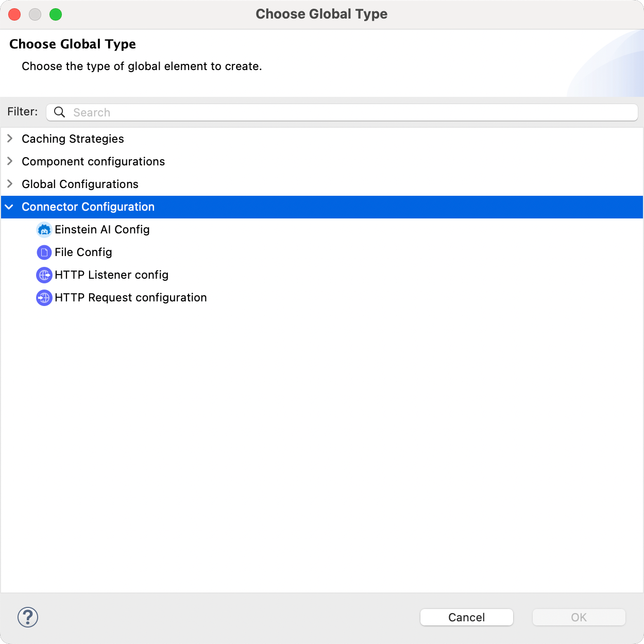The width and height of the screenshot is (644, 644).
Task: Click the File Config document icon
Action: [44, 252]
